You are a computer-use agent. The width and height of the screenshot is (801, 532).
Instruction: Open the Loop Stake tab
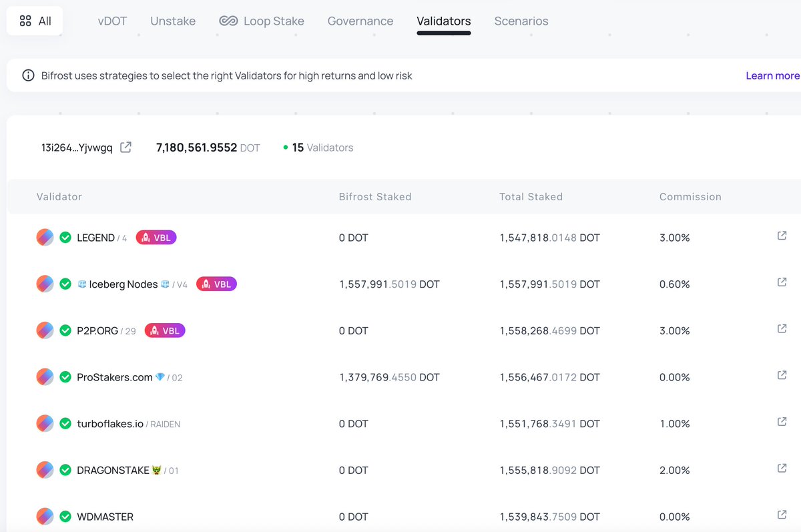coord(262,21)
